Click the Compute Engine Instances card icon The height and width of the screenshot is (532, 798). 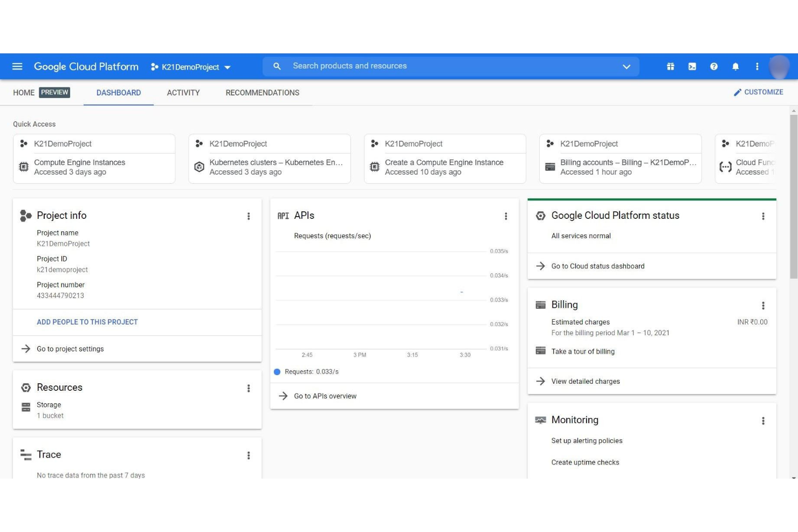pyautogui.click(x=24, y=167)
